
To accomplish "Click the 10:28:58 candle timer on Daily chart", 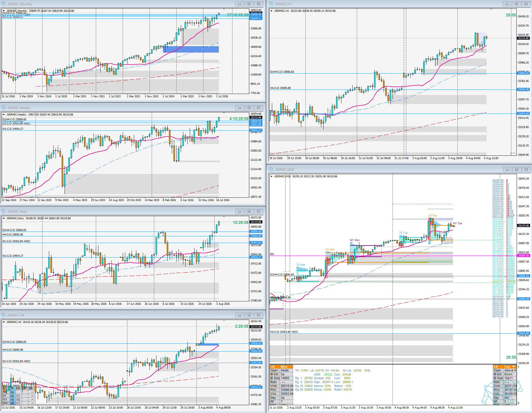I will [241, 223].
